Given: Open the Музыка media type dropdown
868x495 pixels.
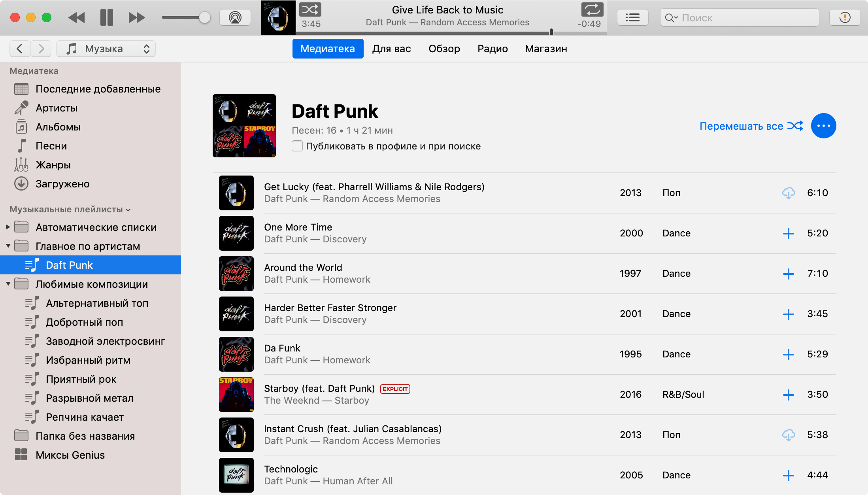Looking at the screenshot, I should pyautogui.click(x=106, y=49).
